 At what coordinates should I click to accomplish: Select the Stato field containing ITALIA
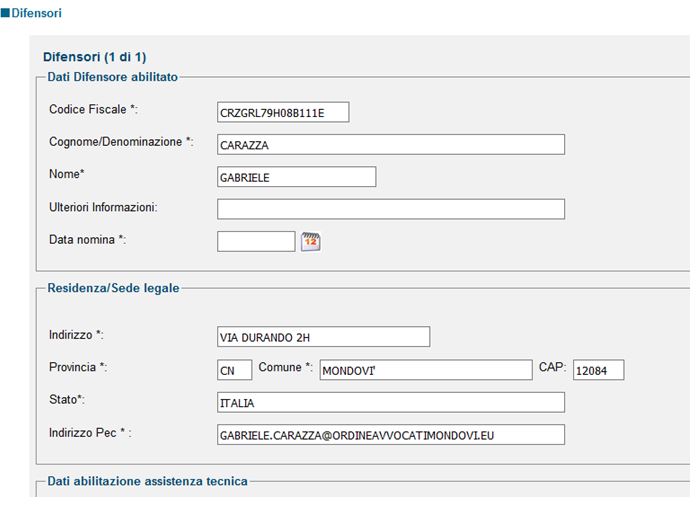(391, 403)
